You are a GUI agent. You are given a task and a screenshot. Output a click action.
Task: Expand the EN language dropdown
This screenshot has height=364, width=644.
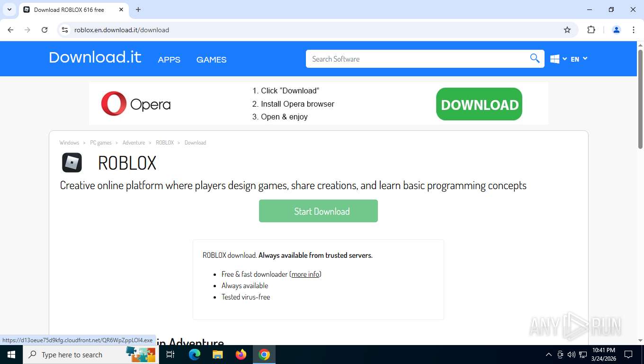tap(579, 59)
